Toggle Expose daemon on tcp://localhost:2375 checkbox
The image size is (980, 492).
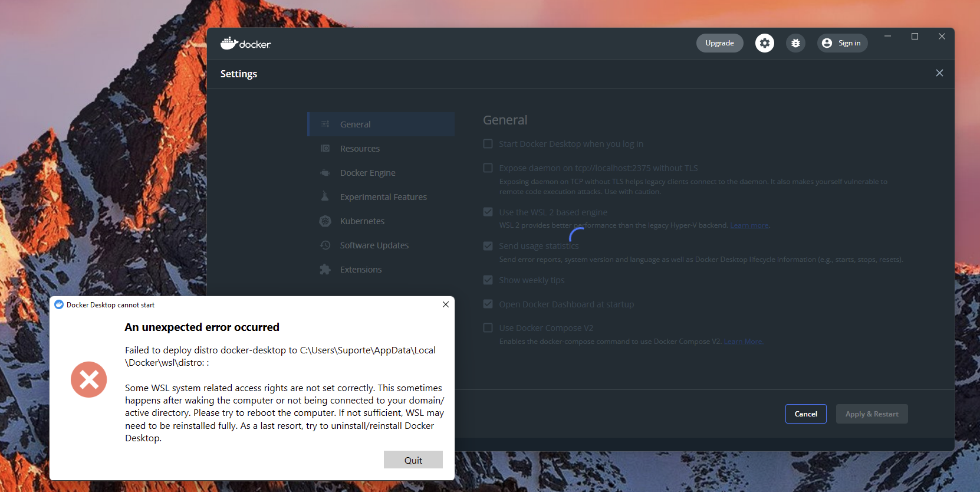pyautogui.click(x=488, y=168)
